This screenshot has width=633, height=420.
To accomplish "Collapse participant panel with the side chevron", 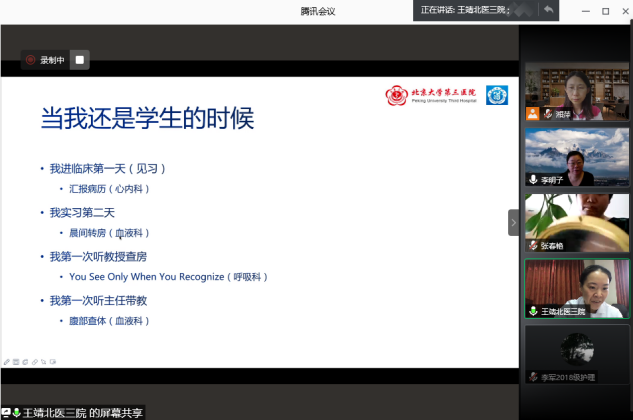I will [x=514, y=223].
